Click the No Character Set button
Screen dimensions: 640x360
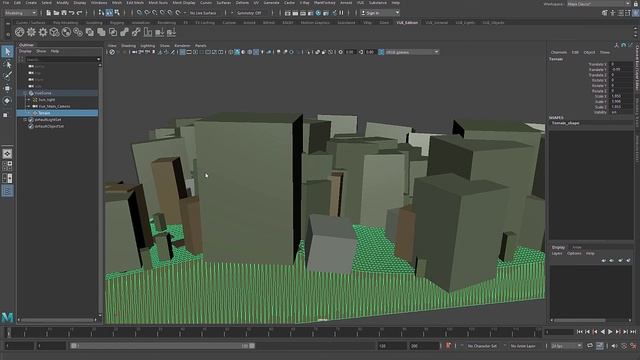click(x=482, y=346)
